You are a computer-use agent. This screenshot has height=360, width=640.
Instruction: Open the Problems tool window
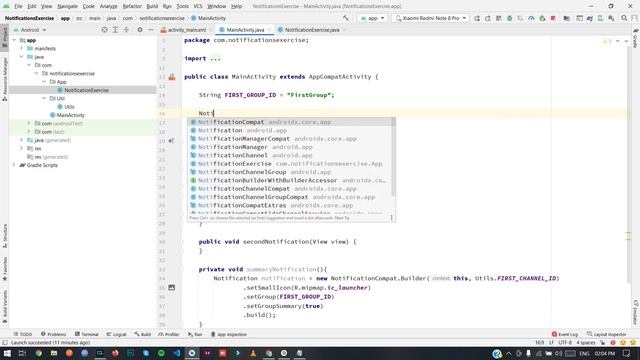tap(53, 334)
